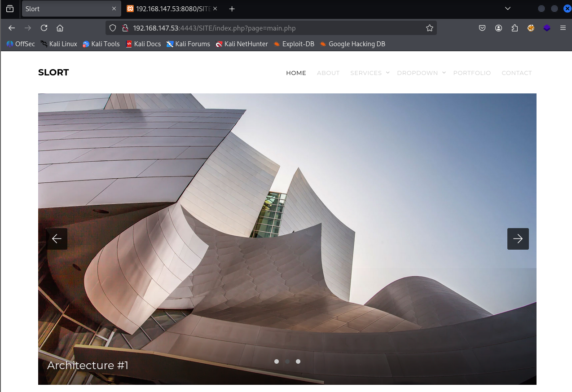The height and width of the screenshot is (392, 572).
Task: Open the Firefox hamburger menu
Action: tap(563, 28)
